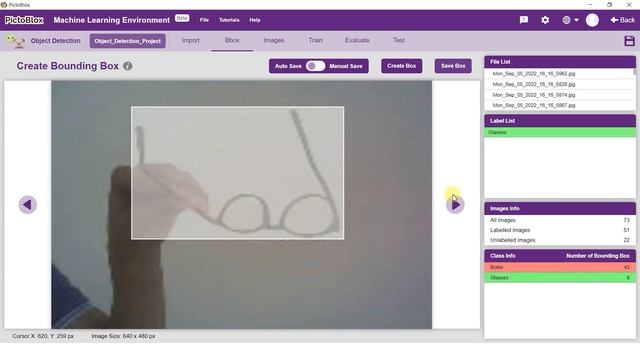Switch to the Evaluate tab
The width and height of the screenshot is (640, 360).
(x=357, y=40)
